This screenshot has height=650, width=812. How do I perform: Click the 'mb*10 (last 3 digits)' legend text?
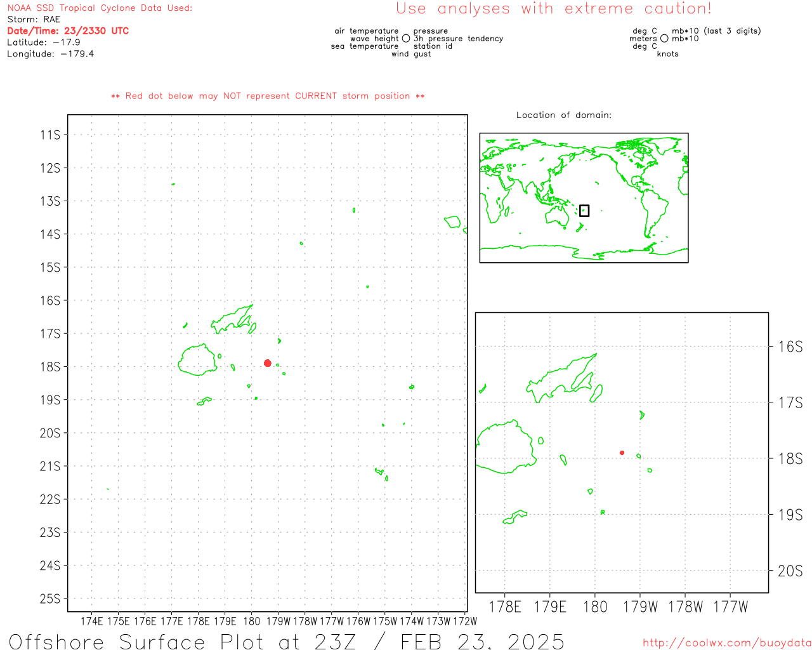(716, 31)
